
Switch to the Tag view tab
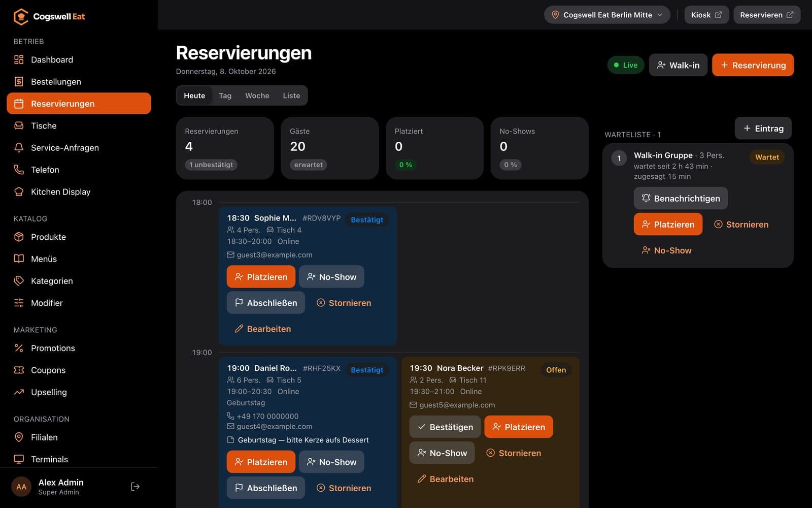tap(225, 96)
